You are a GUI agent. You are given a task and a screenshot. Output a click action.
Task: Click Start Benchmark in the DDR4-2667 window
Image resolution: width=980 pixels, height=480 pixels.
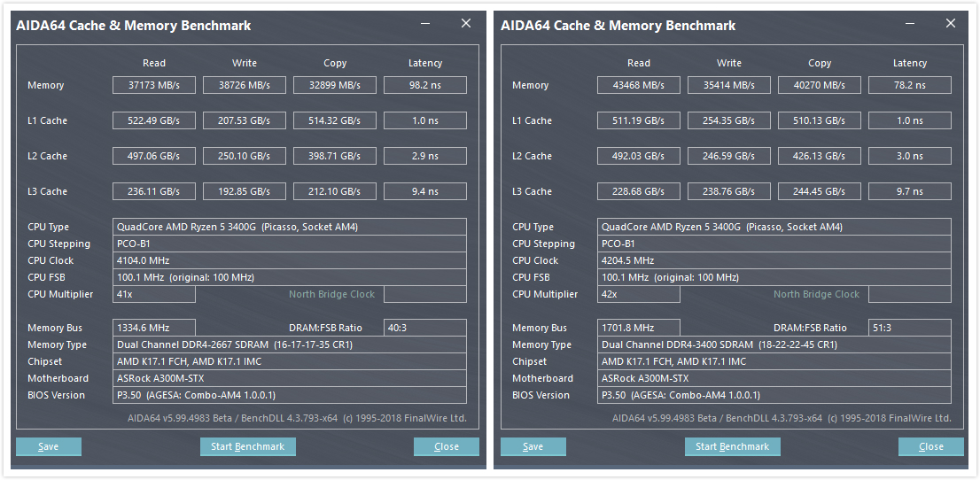(247, 446)
